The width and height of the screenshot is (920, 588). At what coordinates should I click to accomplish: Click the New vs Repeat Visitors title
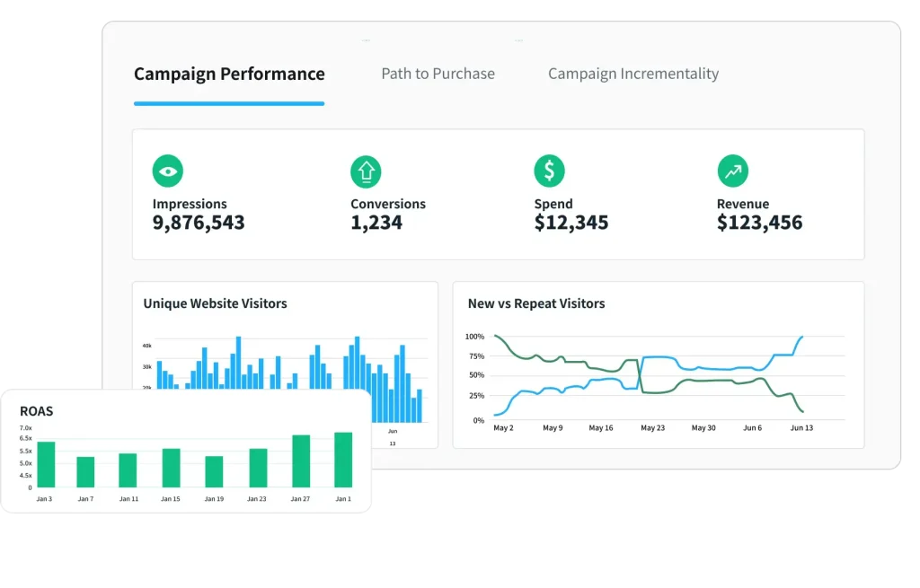click(x=536, y=303)
